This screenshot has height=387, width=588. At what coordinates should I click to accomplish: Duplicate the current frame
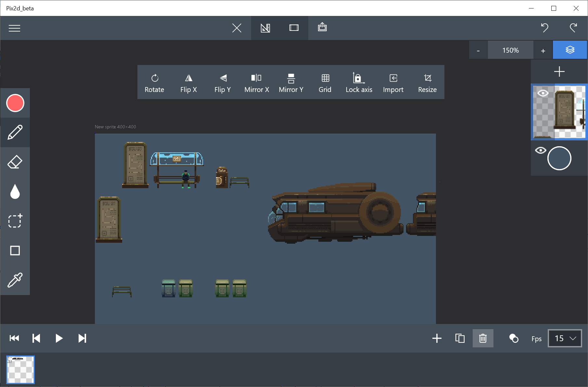[460, 338]
